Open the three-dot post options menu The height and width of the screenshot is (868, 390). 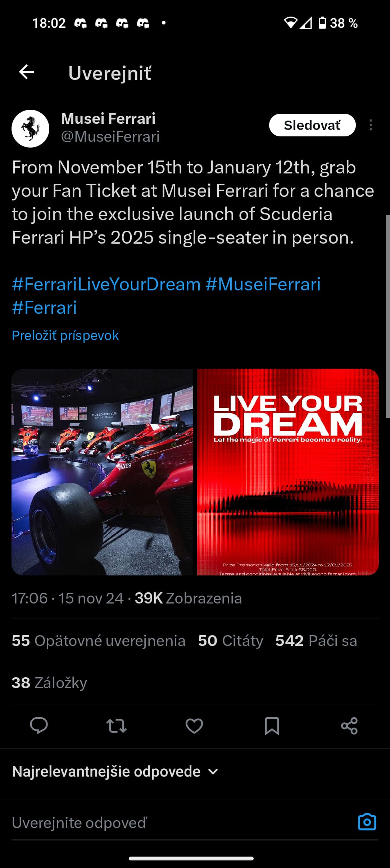[371, 125]
